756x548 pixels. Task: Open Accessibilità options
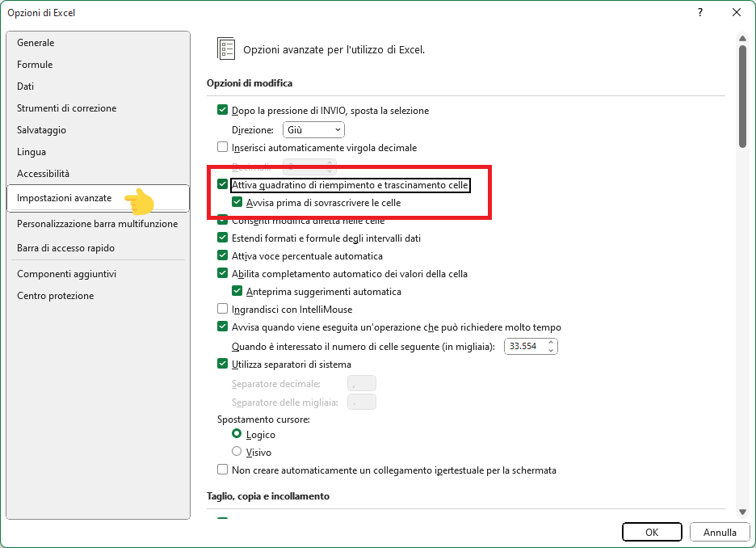point(43,173)
